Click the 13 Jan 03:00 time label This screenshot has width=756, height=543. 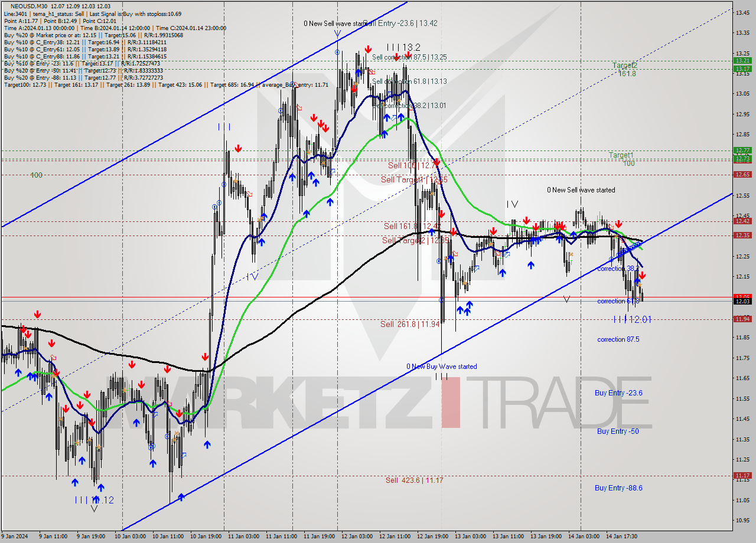[471, 537]
